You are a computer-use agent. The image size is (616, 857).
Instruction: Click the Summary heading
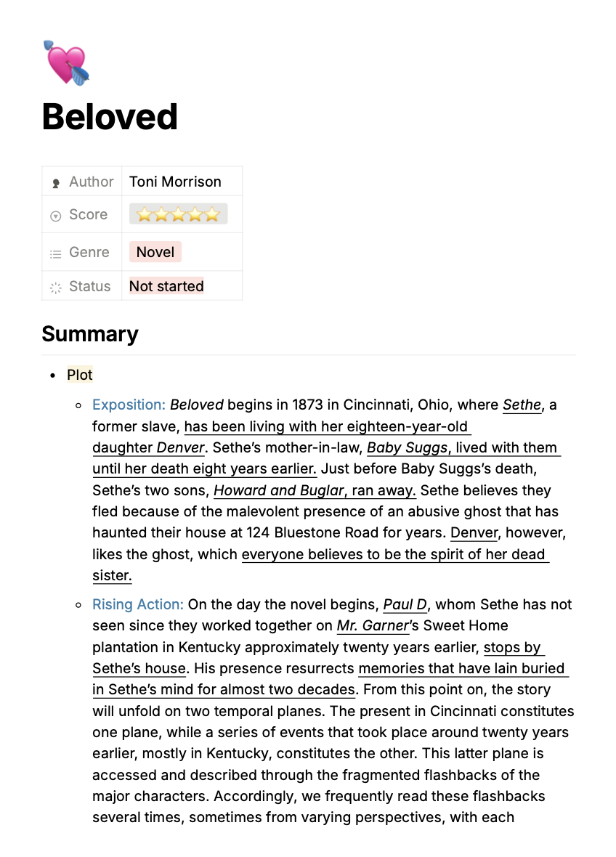(x=90, y=334)
